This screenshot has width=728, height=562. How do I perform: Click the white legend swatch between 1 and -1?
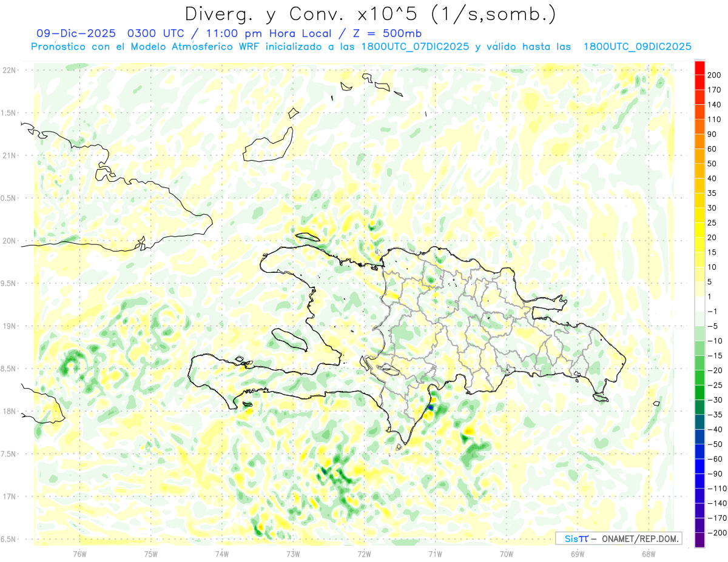point(699,304)
